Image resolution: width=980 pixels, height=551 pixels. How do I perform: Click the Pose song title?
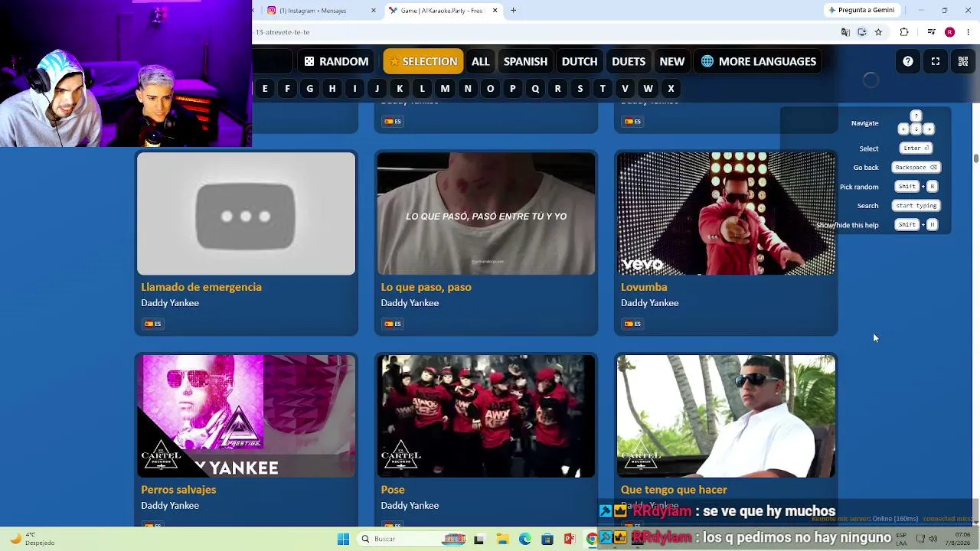tap(393, 490)
